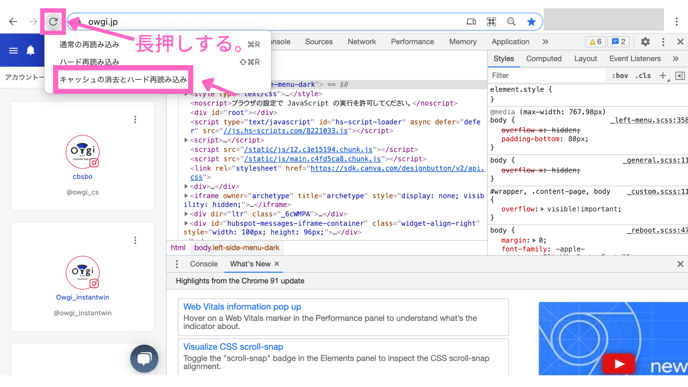The height and width of the screenshot is (387, 688).
Task: Click the warnings count badge showing 6
Action: [595, 42]
